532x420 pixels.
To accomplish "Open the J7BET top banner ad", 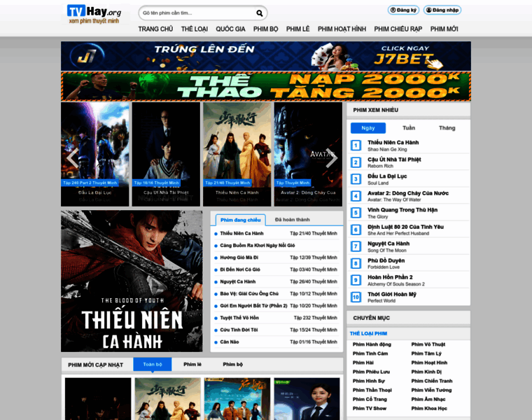I will pos(266,56).
